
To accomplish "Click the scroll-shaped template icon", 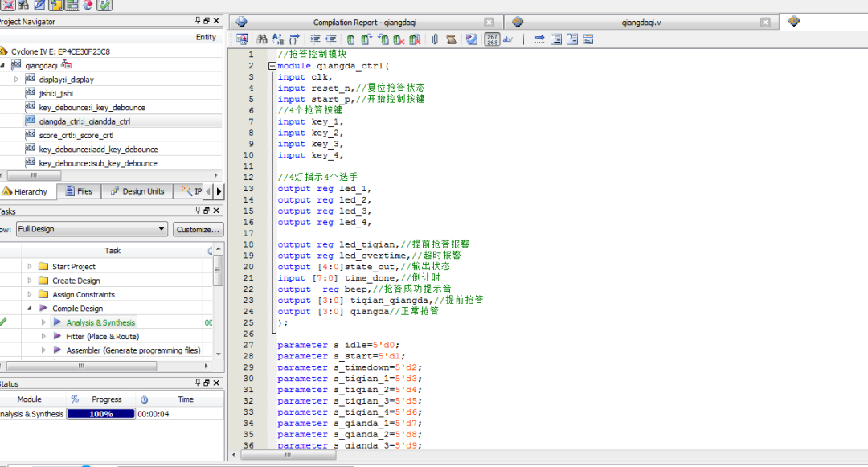I will 452,39.
